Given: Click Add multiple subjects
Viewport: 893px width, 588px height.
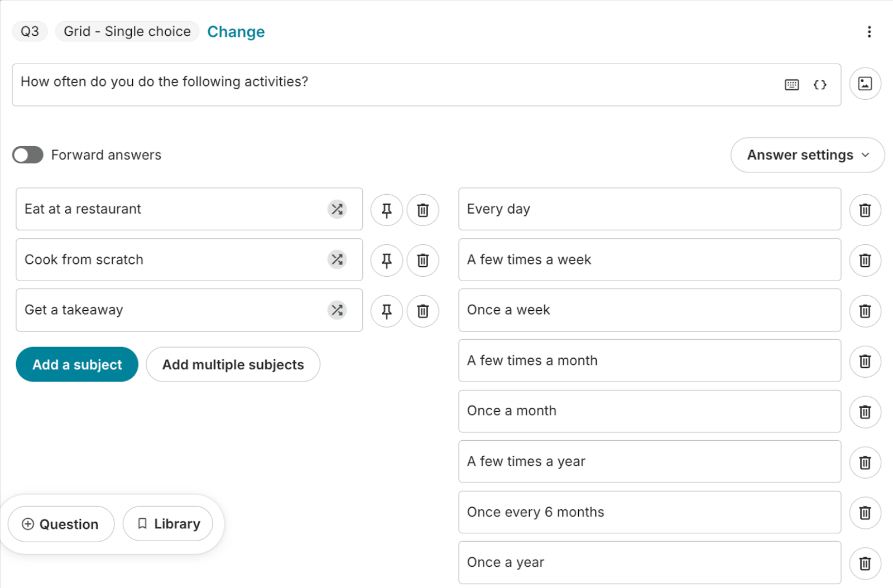Looking at the screenshot, I should pyautogui.click(x=233, y=364).
